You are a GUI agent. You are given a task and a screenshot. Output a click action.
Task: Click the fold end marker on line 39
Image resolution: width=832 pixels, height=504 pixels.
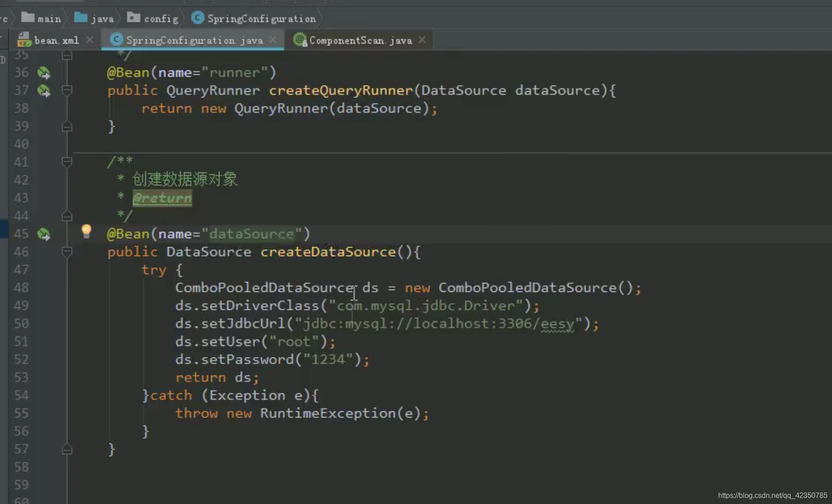tap(67, 127)
